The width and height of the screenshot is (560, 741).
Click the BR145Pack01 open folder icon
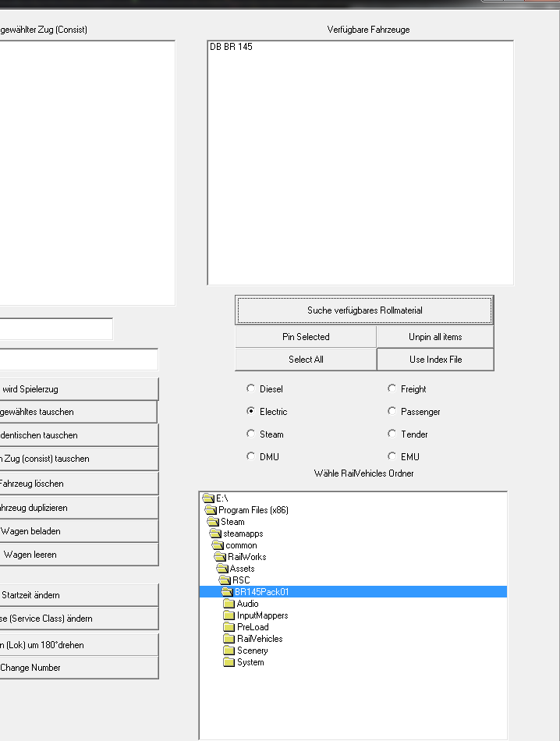pyautogui.click(x=227, y=592)
